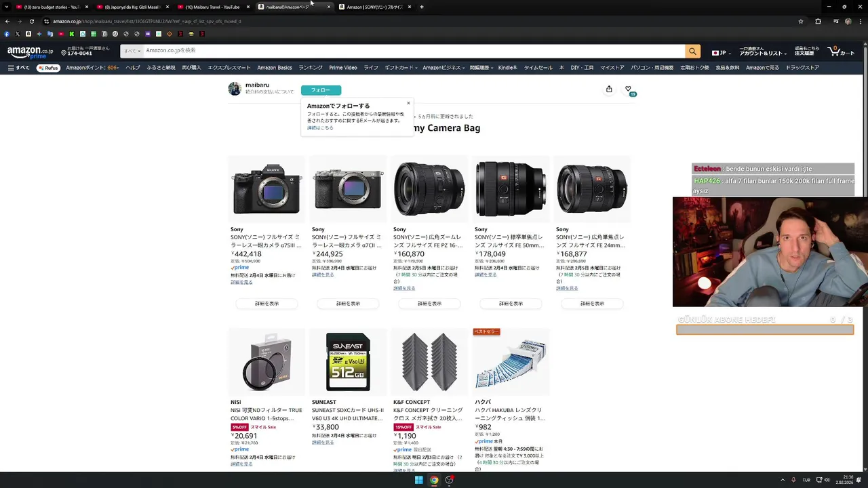Open the Facebook bookmark
Screen dimensions: 868x488
pyautogui.click(x=7, y=34)
